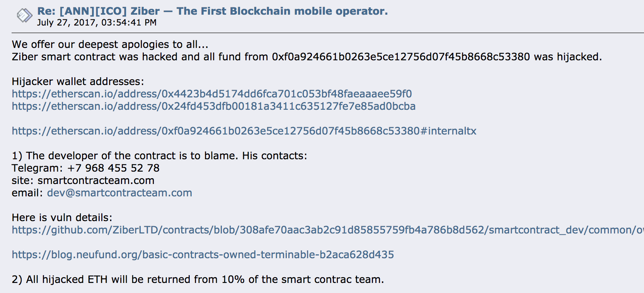Viewport: 644px width, 293px height.
Task: Click the post icon beside the thread title
Action: tap(24, 15)
